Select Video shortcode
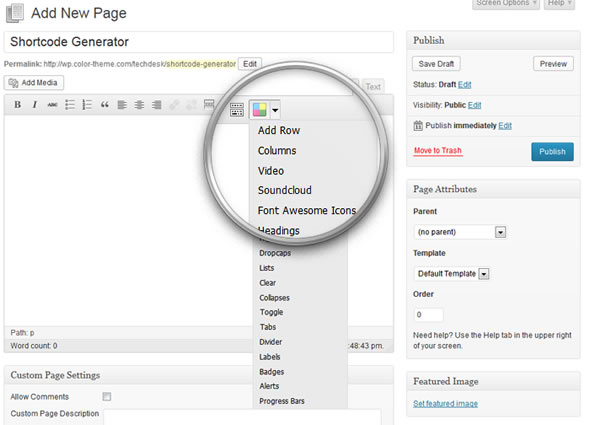Image resolution: width=590 pixels, height=425 pixels. (271, 171)
